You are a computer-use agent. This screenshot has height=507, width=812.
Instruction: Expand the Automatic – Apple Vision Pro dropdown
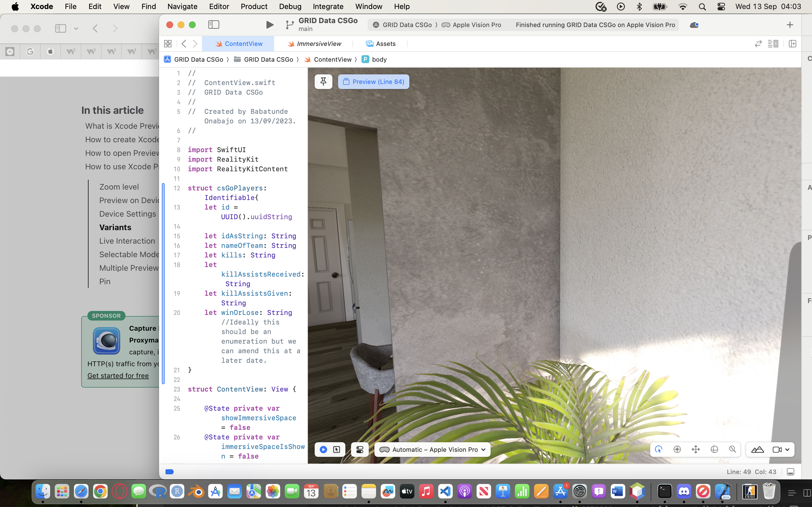pyautogui.click(x=432, y=449)
